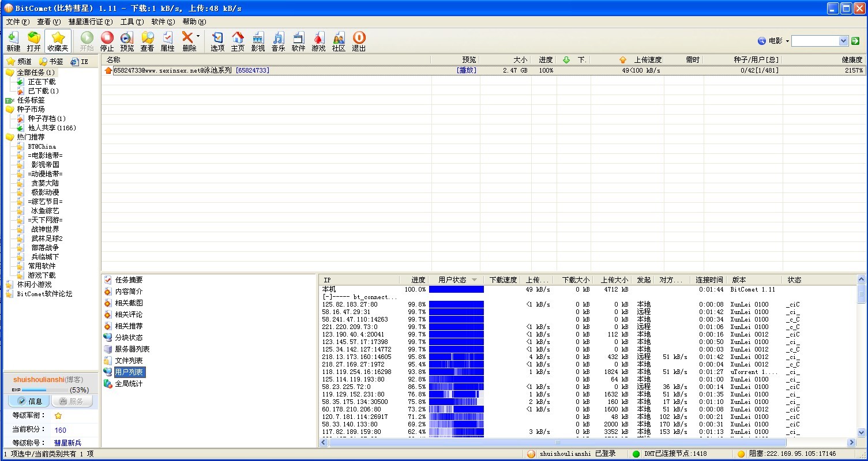Switch to the 书签 sidebar tab
Viewport: 868px width, 461px height.
click(51, 62)
